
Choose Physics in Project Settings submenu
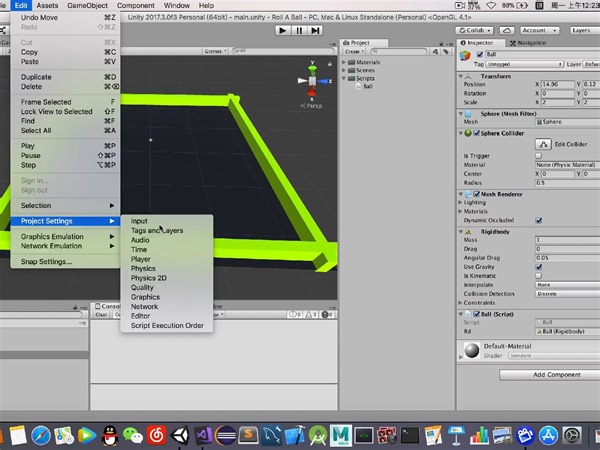tap(166, 269)
